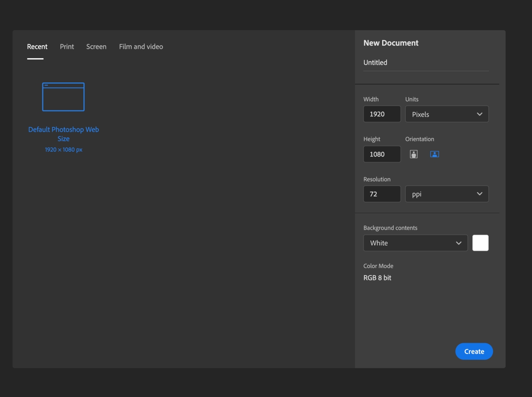Image resolution: width=532 pixels, height=397 pixels.
Task: Focus the Width field showing 1920
Action: tap(382, 114)
